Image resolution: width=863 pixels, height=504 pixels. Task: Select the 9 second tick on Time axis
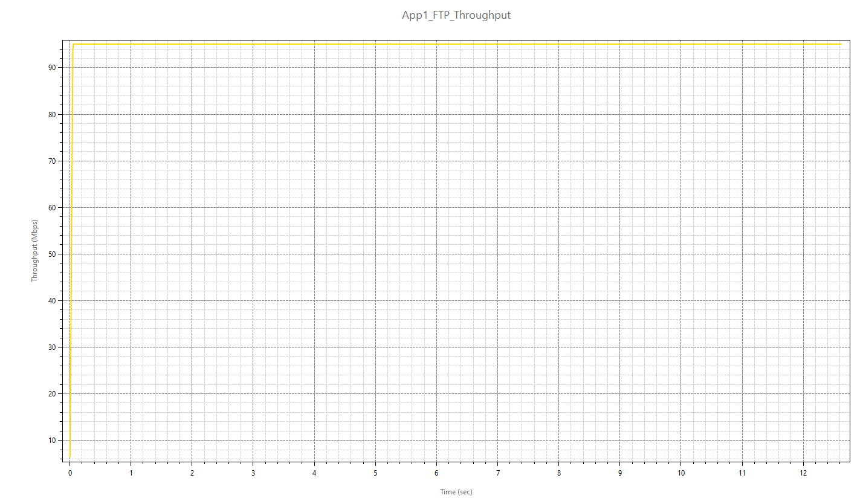619,472
